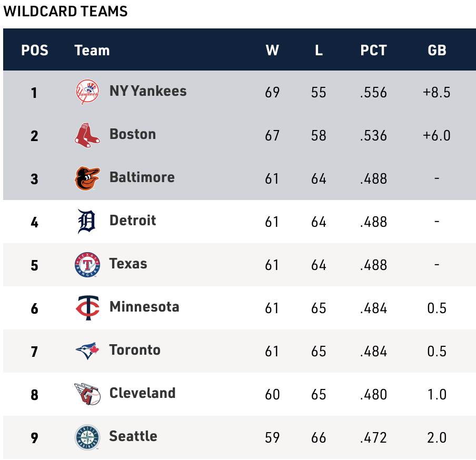Click the GB column header
This screenshot has height=460, width=476.
[437, 50]
